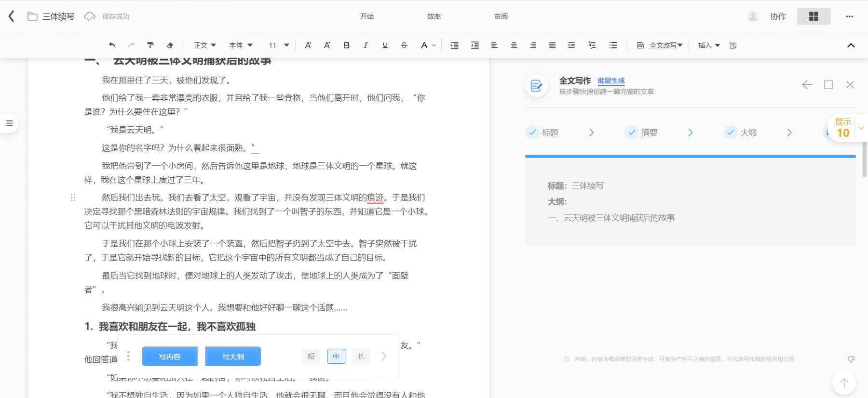Toggle strikethrough formatting

[x=404, y=45]
